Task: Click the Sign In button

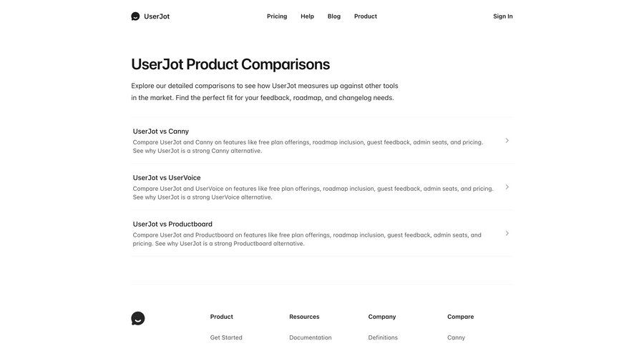Action: click(x=503, y=16)
